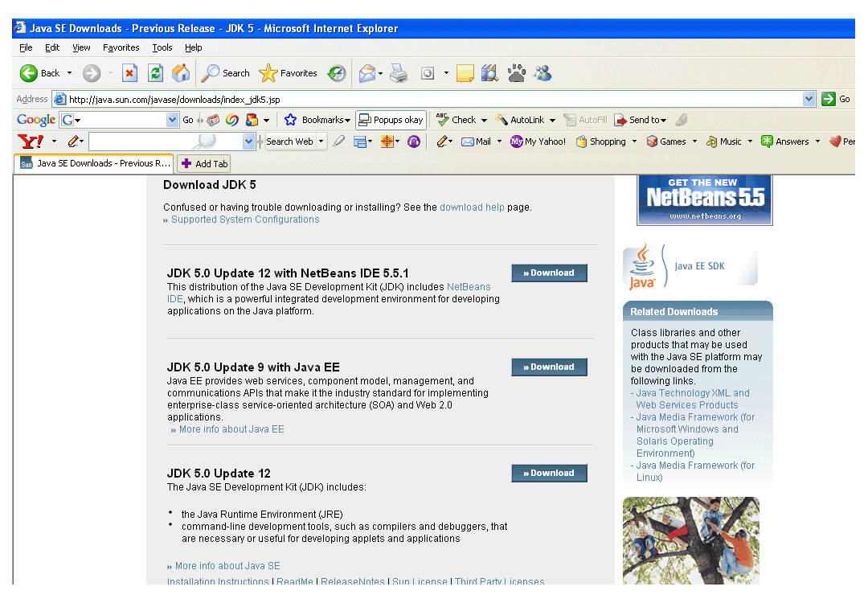
Task: Open More info about Java EE link
Action: 231,429
